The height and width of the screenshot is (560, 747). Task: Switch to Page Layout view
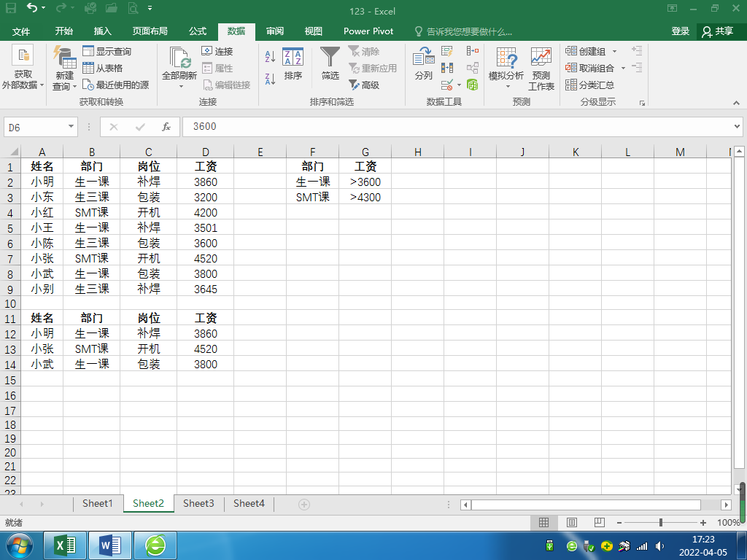[x=572, y=522]
